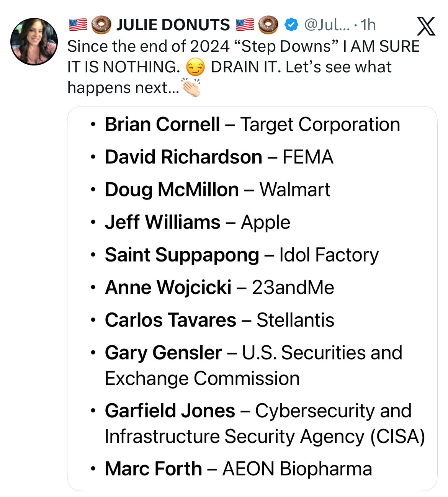Click the Carlos Tavares – Stellantis entry
The width and height of the screenshot is (448, 497).
tap(219, 320)
